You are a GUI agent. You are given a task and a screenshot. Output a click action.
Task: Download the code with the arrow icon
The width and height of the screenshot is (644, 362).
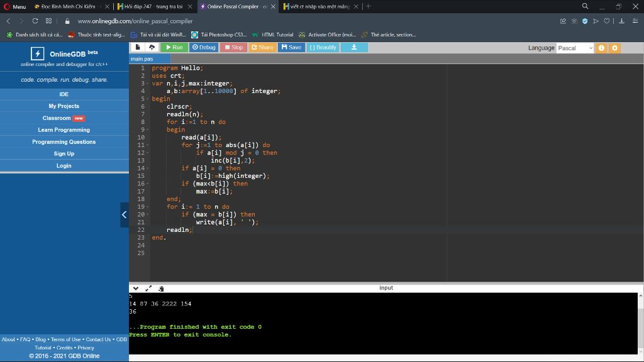tap(354, 48)
